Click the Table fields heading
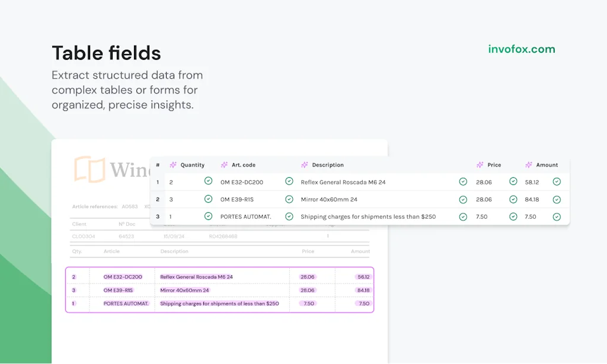Screen dimensions: 607x364 point(106,53)
